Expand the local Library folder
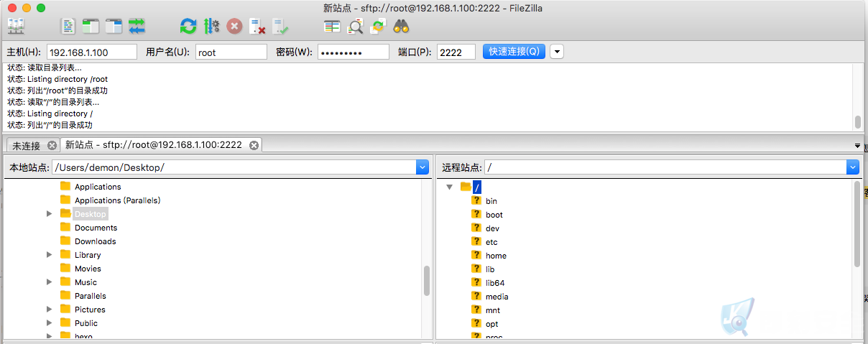The height and width of the screenshot is (344, 868). [x=49, y=255]
